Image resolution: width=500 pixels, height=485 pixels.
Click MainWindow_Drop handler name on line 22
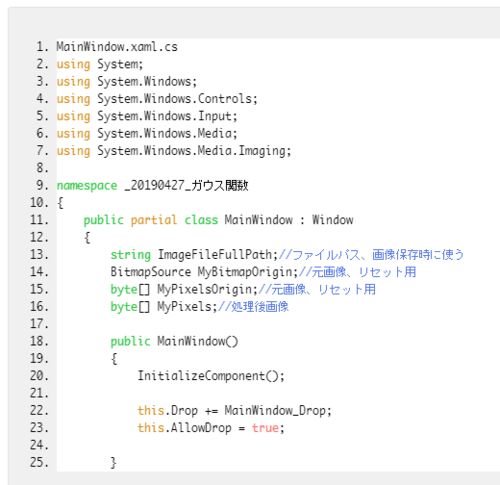coord(275,411)
